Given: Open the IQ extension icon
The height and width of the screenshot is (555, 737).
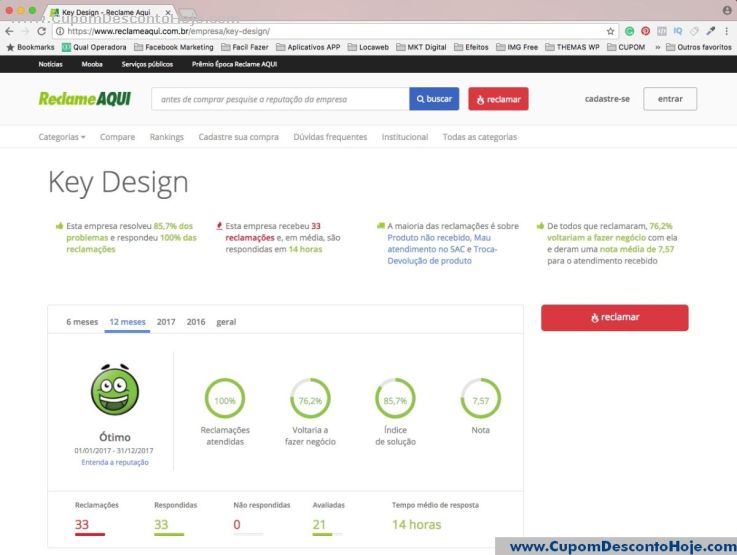Looking at the screenshot, I should coord(677,31).
